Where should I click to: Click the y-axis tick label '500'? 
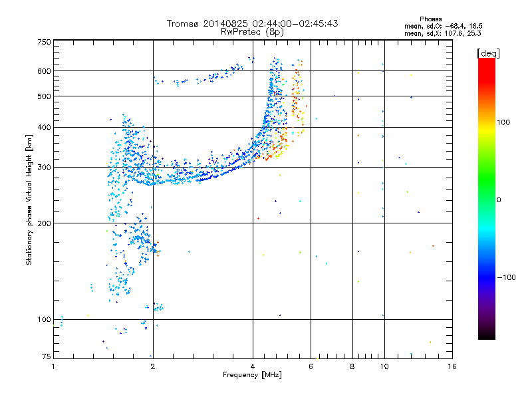click(x=44, y=96)
